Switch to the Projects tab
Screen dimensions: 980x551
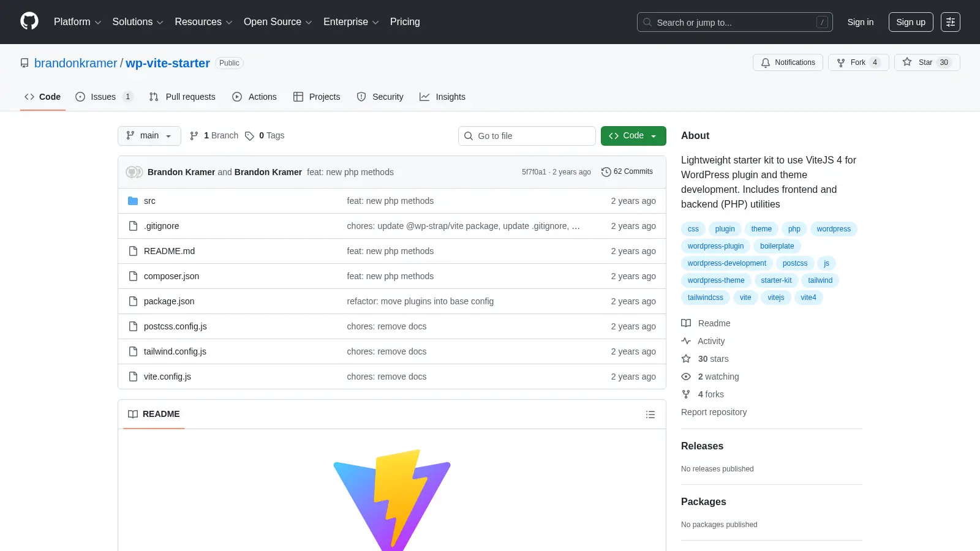pos(317,97)
